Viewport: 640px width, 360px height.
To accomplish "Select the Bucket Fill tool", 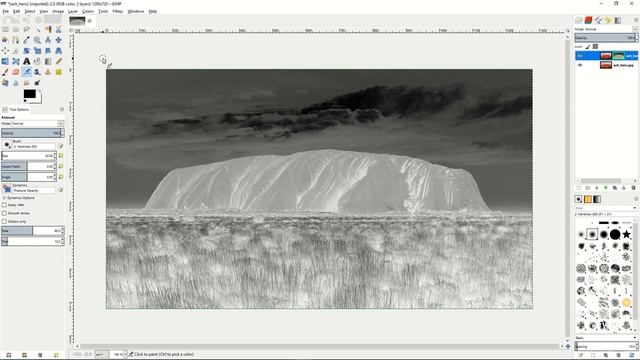I will [37, 61].
